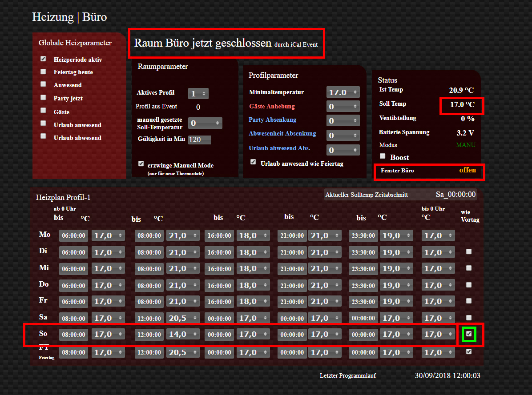Toggle the Urlaub abwesend checkbox
The height and width of the screenshot is (395, 532).
click(x=43, y=136)
